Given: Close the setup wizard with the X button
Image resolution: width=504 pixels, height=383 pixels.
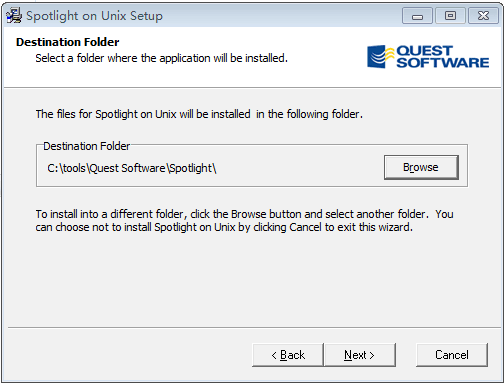Looking at the screenshot, I should pyautogui.click(x=483, y=16).
